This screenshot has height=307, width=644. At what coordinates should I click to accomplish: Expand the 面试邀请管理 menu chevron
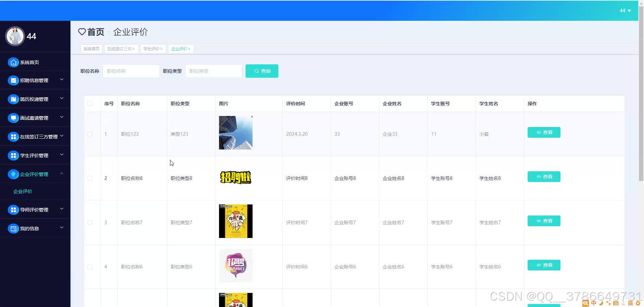click(x=62, y=117)
